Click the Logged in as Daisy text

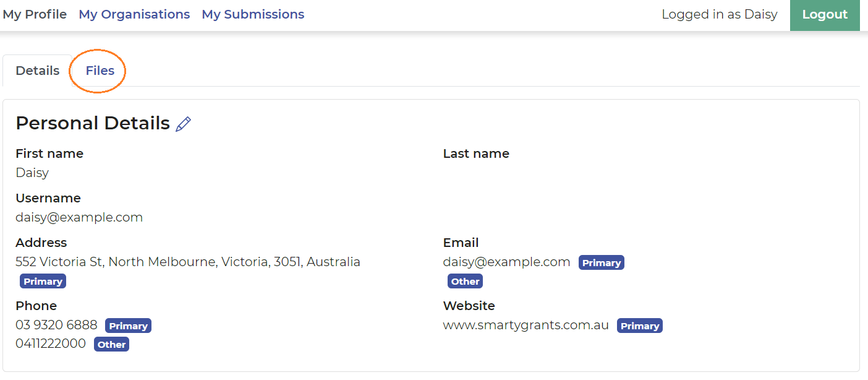click(x=720, y=14)
